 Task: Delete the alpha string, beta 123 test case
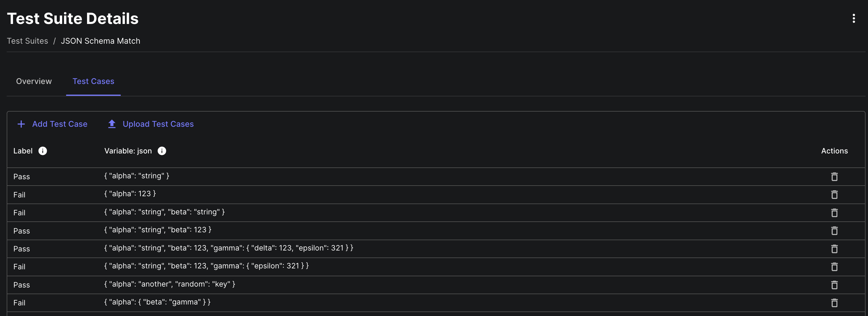coord(834,231)
